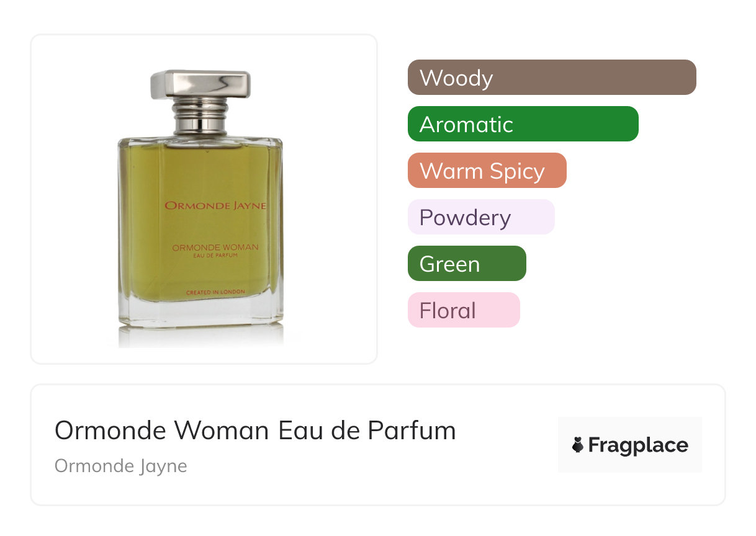Screen dimensions: 756x536
Task: Click the Warm Spicy label text
Action: point(482,171)
